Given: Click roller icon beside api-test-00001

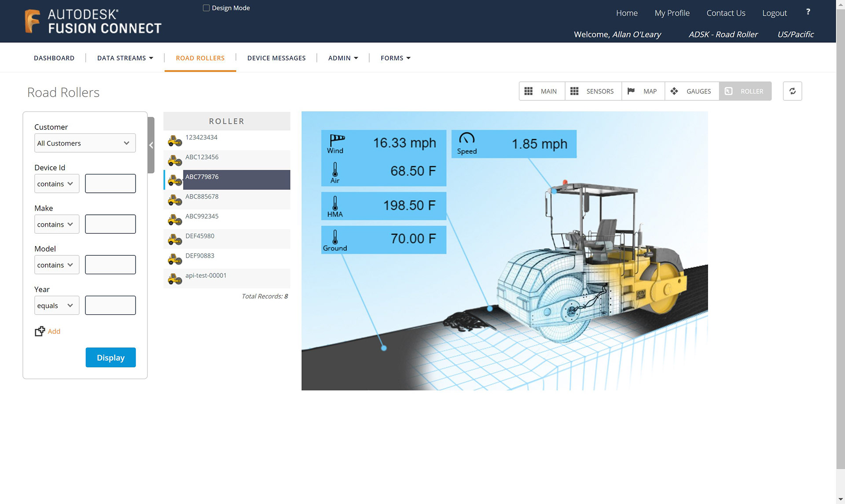Looking at the screenshot, I should [x=175, y=279].
